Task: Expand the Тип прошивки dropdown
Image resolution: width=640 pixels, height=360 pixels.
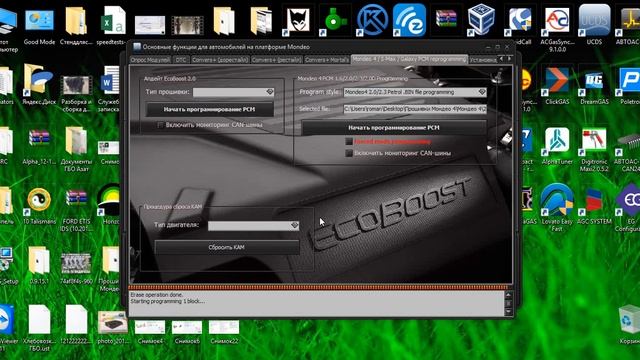Action: (x=269, y=92)
